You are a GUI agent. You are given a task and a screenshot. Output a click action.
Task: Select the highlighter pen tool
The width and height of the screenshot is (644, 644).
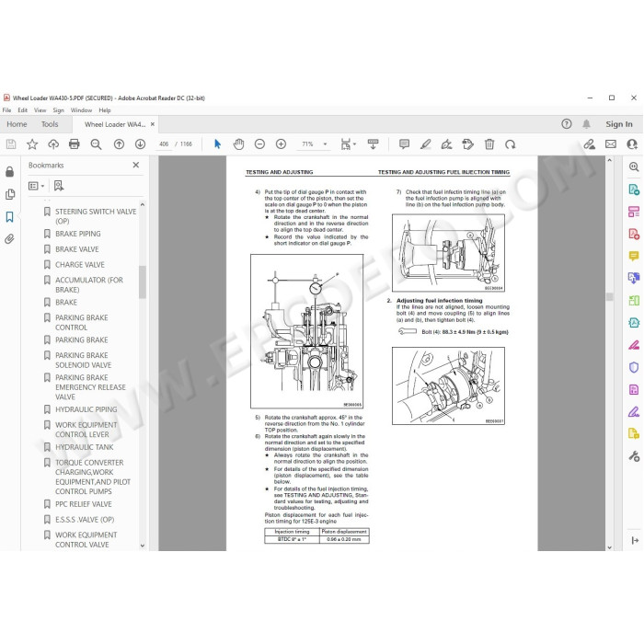pos(425,144)
